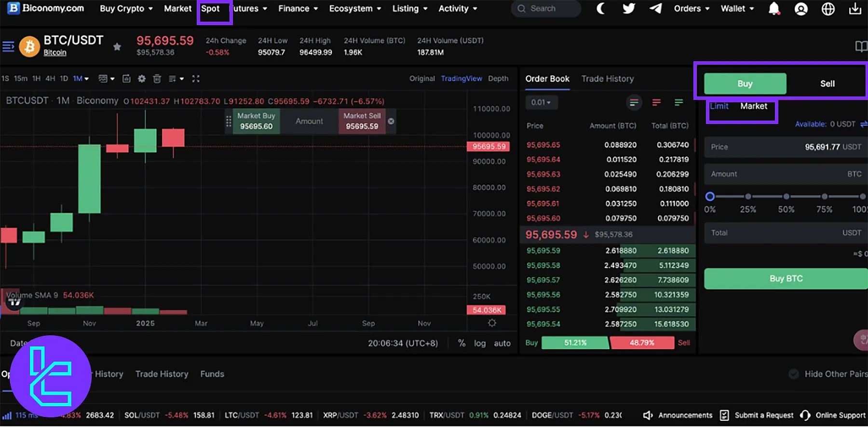Image resolution: width=868 pixels, height=427 pixels.
Task: Click the USDT transfer arrows icon
Action: 864,124
